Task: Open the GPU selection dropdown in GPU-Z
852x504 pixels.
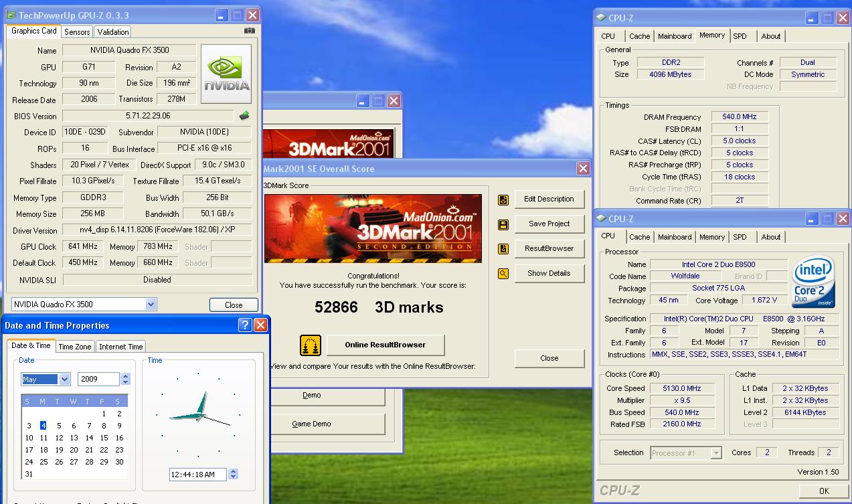Action: tap(151, 305)
